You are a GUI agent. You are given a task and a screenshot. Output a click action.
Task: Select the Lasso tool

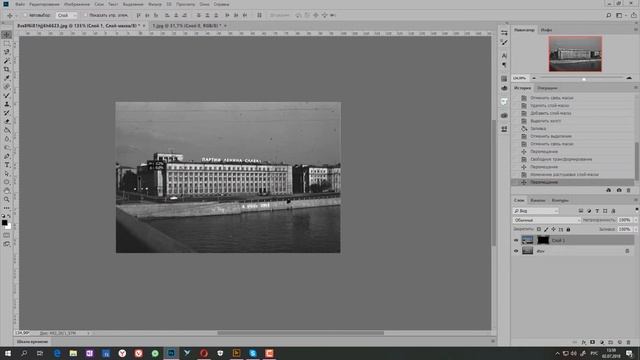(7, 52)
